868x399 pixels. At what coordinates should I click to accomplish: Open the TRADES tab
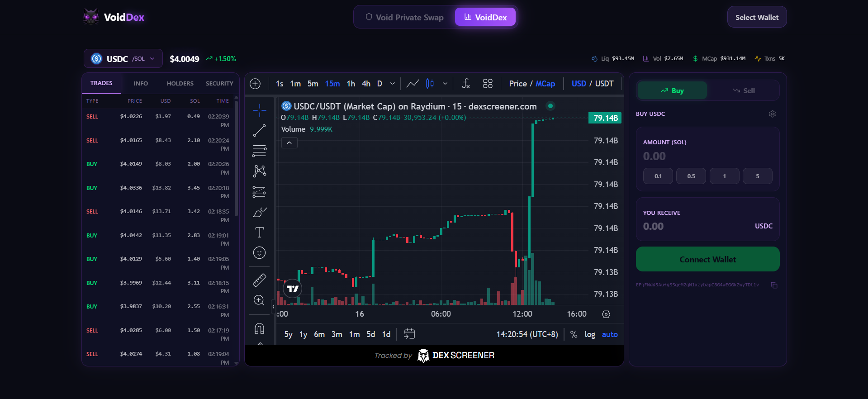click(101, 83)
